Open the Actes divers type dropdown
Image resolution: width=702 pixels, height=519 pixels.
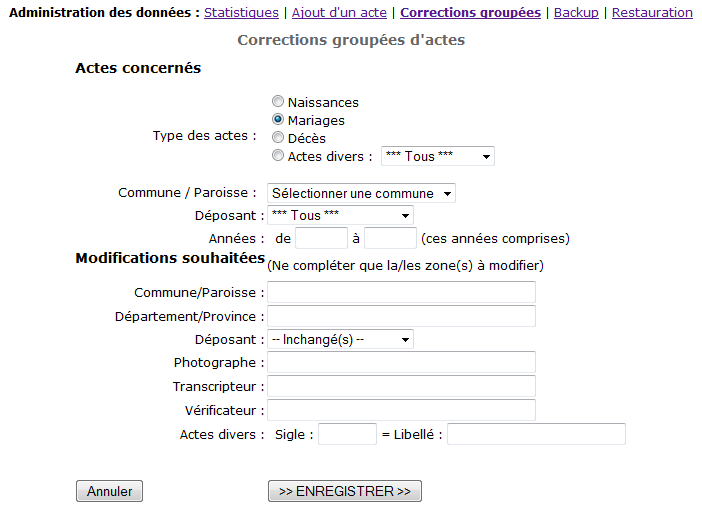[x=437, y=156]
